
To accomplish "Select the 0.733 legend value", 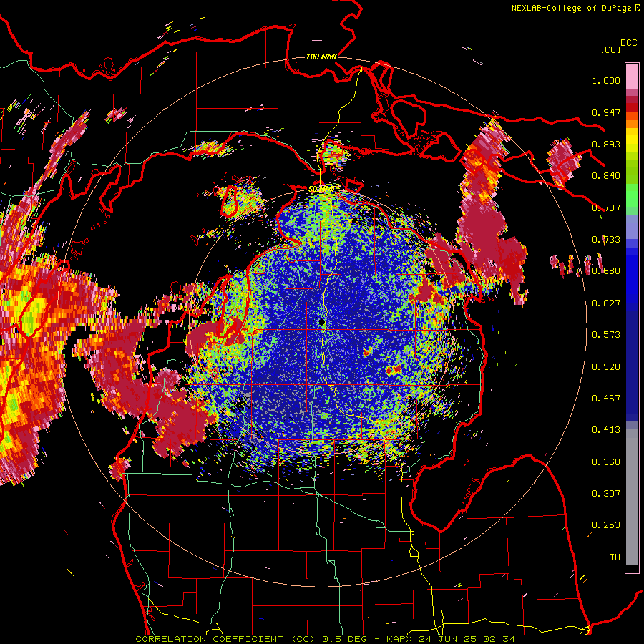I will (x=606, y=240).
